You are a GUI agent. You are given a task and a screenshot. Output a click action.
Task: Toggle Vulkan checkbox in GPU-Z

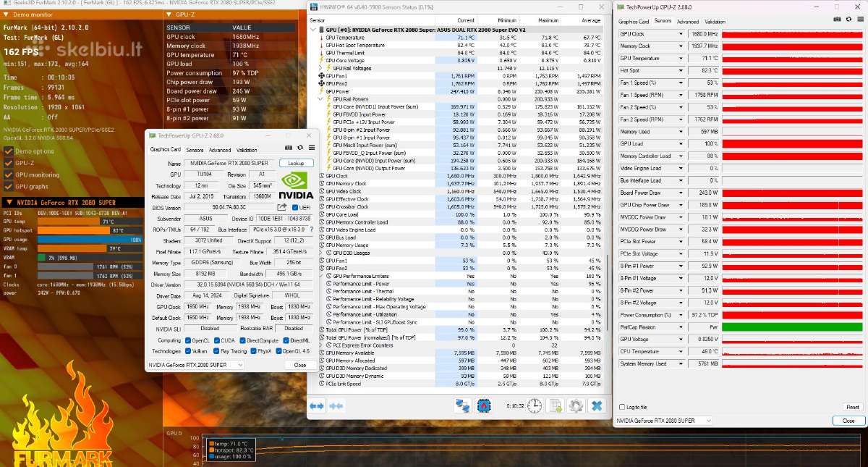pos(187,350)
